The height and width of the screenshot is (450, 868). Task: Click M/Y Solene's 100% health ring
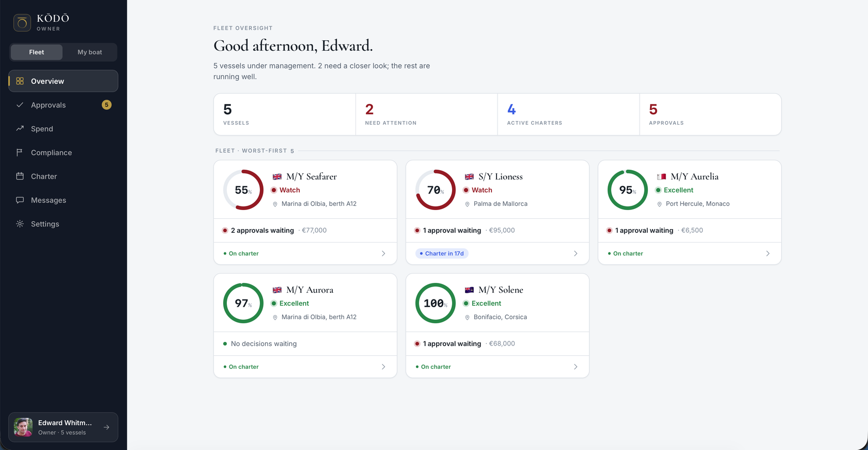(436, 303)
